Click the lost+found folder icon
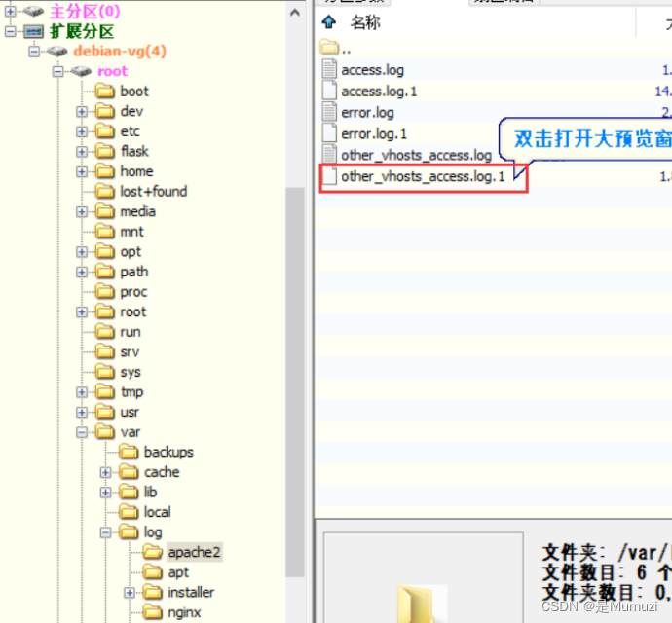The width and height of the screenshot is (672, 623). tap(105, 191)
